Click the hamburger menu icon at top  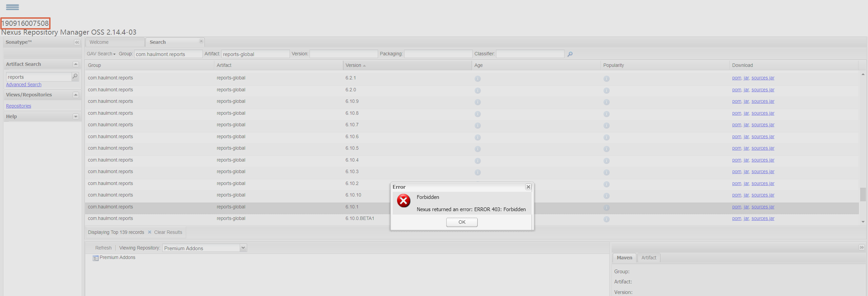point(13,7)
